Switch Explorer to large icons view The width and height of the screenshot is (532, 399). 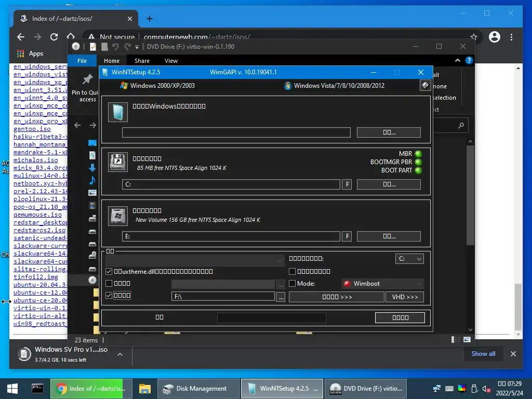467,340
